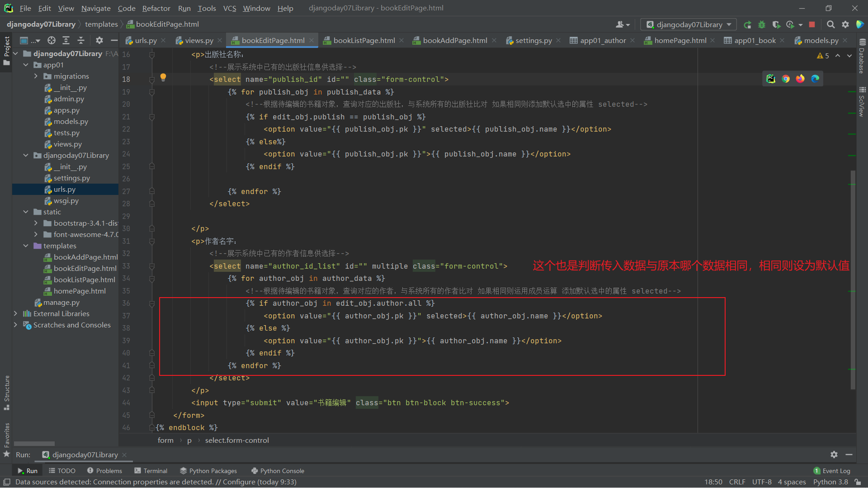This screenshot has height=488, width=868.
Task: Open page in Firefox browser icon
Action: pos(800,79)
